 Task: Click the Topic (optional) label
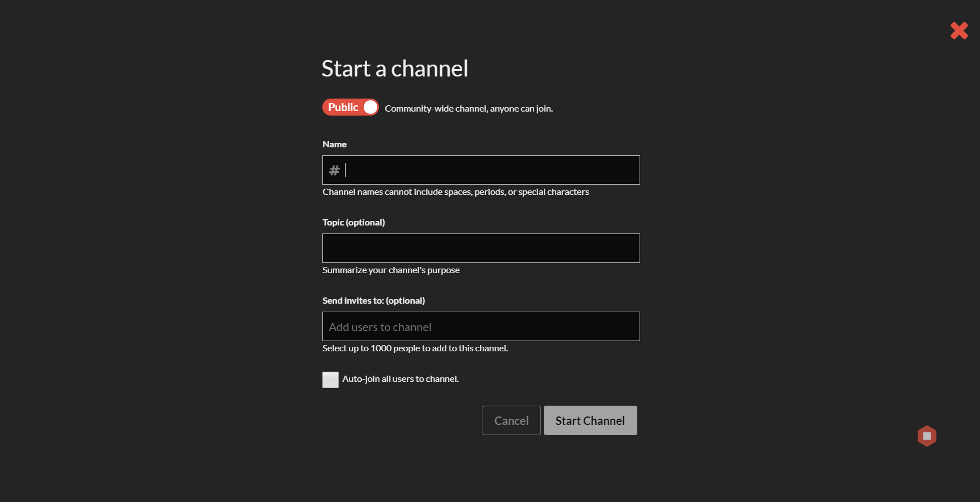353,223
